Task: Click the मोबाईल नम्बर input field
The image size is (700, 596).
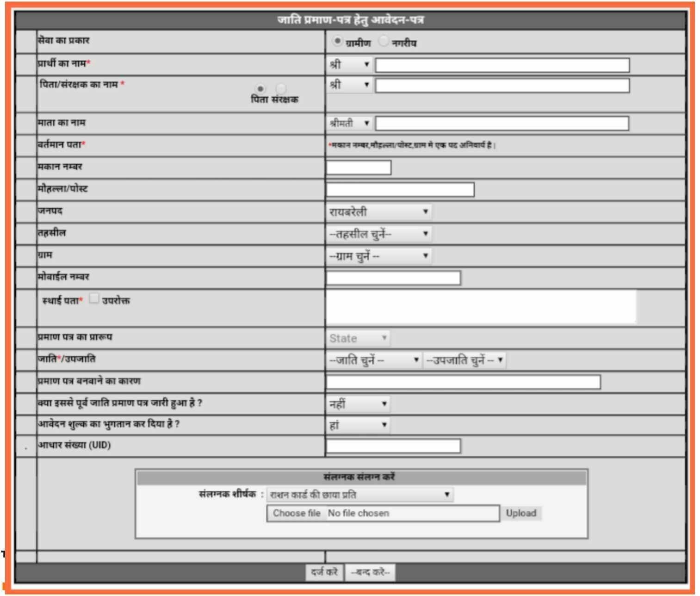Action: (x=393, y=278)
